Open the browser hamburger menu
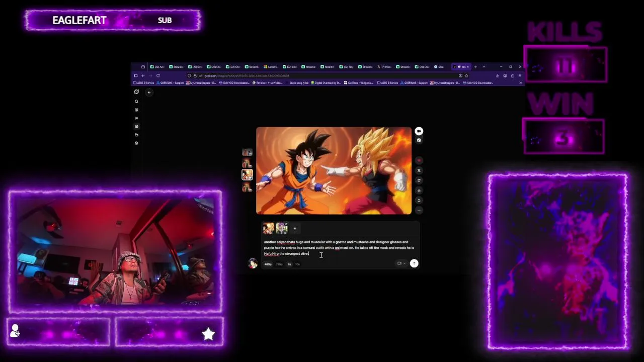 (x=520, y=76)
